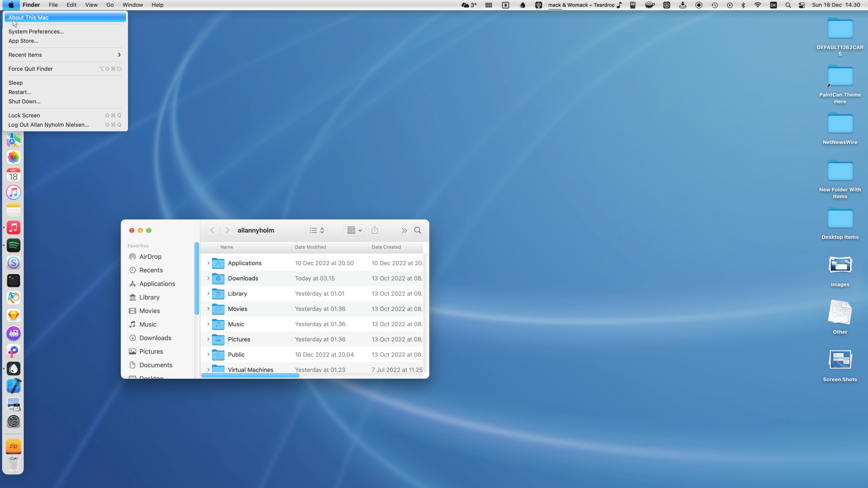Open the group-by dropdown in Finder toolbar
Viewport: 868px width, 488px height.
point(354,230)
